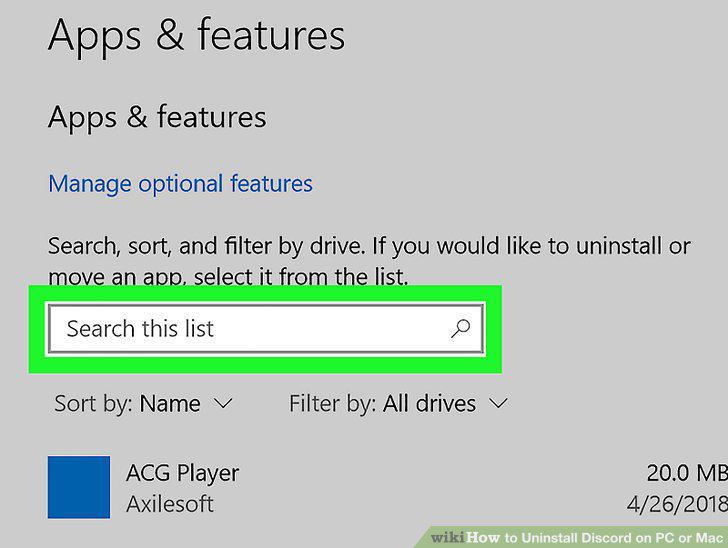Click the 'Filter by:' label
The image size is (728, 548).
tap(332, 403)
